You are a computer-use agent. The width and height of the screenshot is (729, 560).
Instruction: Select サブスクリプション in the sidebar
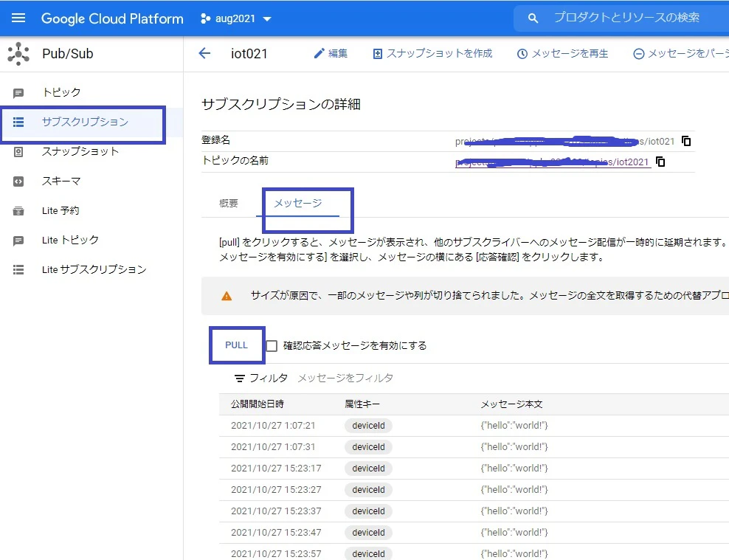point(91,122)
